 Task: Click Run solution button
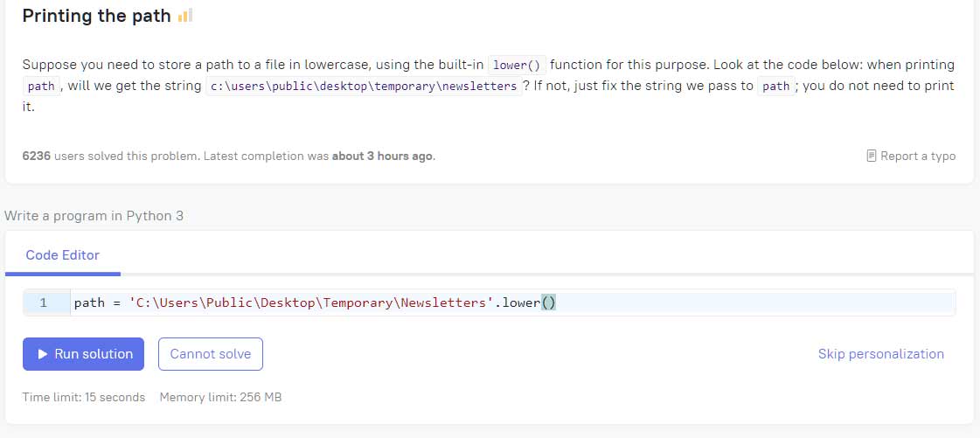pyautogui.click(x=84, y=354)
